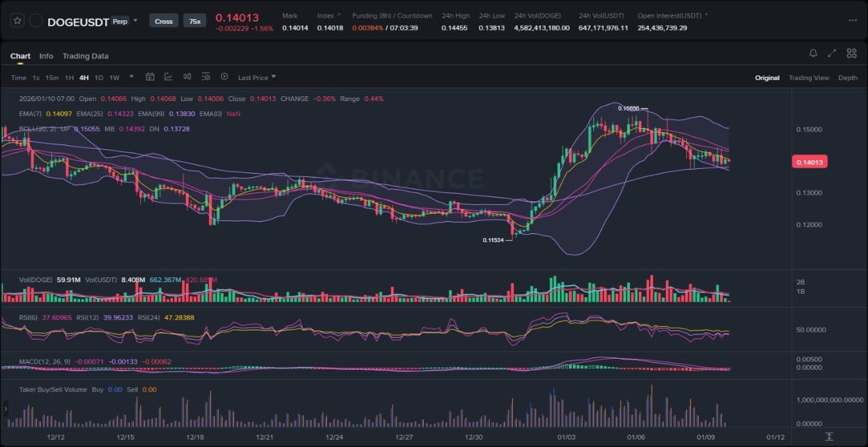Select the 1H interval
This screenshot has height=447, width=868.
pyautogui.click(x=69, y=78)
